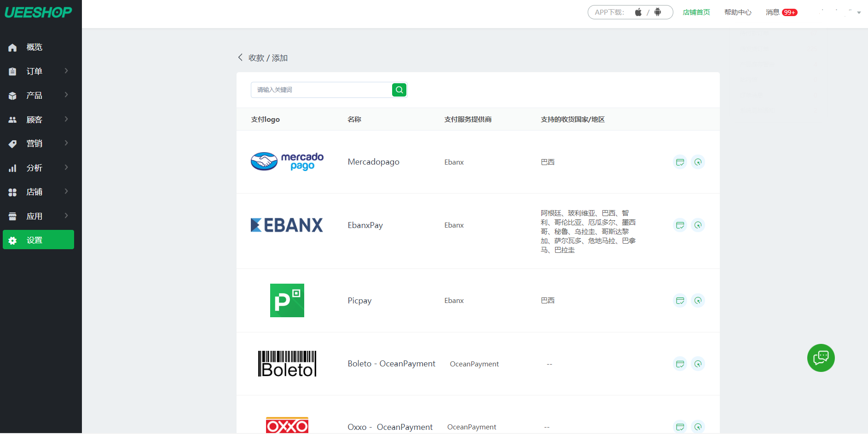This screenshot has height=434, width=868.
Task: Click the Picpay green logo thumbnail
Action: [x=287, y=300]
